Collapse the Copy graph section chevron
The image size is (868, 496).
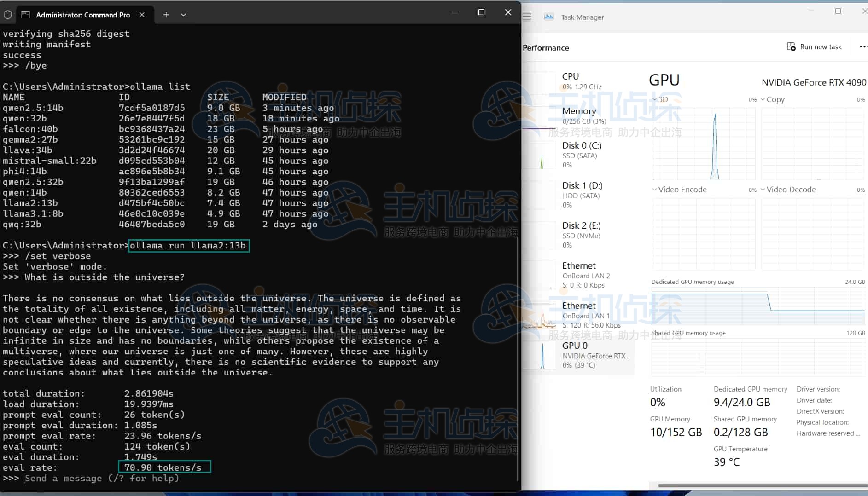[x=763, y=99]
